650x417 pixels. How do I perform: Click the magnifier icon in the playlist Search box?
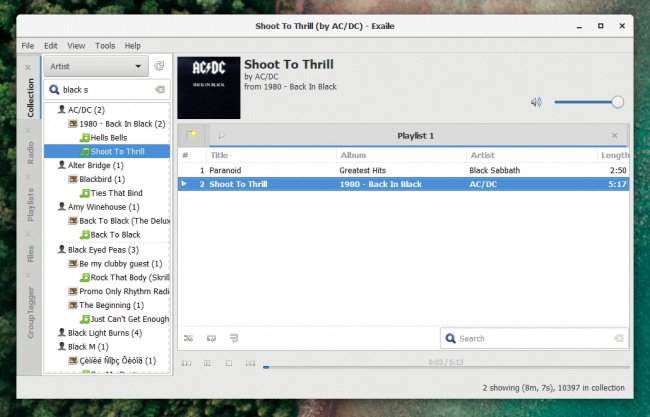click(451, 339)
